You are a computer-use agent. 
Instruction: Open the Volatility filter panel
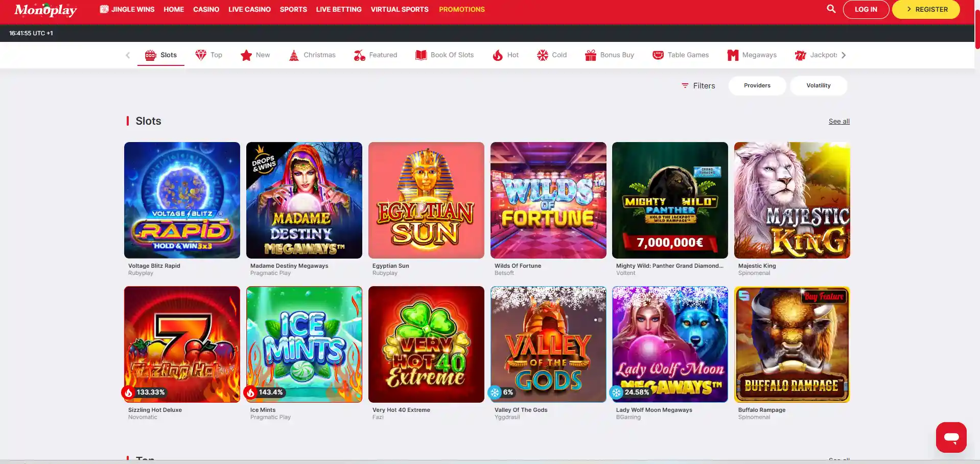(x=819, y=85)
